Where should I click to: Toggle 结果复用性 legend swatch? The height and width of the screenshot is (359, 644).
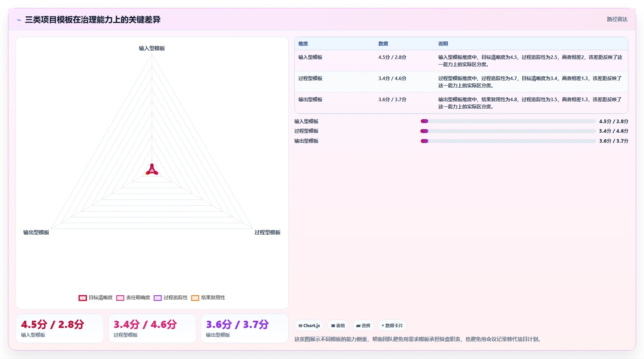tap(195, 298)
